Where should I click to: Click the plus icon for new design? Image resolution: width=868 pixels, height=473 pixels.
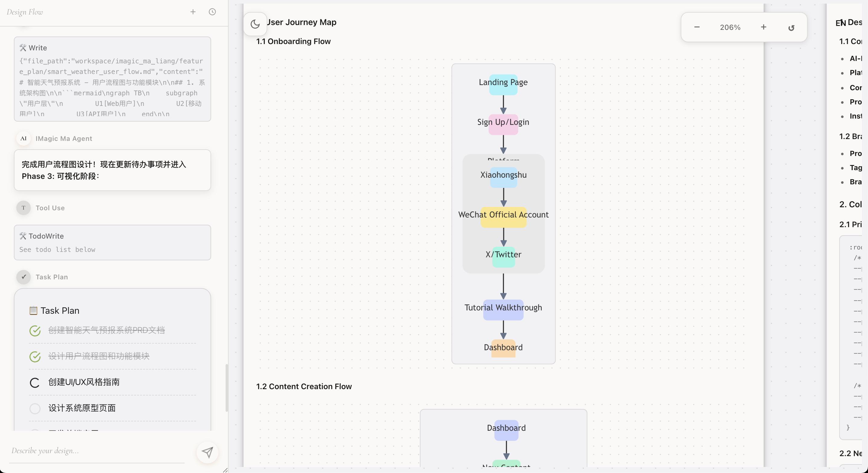pyautogui.click(x=193, y=12)
